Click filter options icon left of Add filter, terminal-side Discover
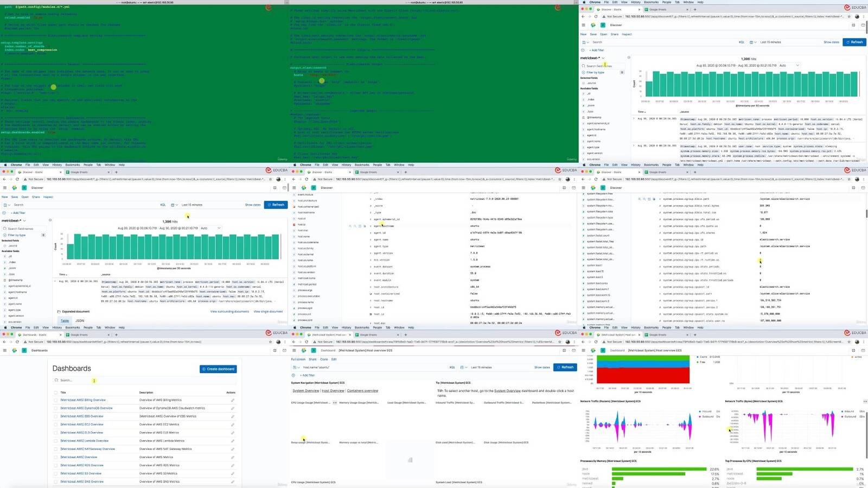This screenshot has width=868, height=488. coord(583,50)
